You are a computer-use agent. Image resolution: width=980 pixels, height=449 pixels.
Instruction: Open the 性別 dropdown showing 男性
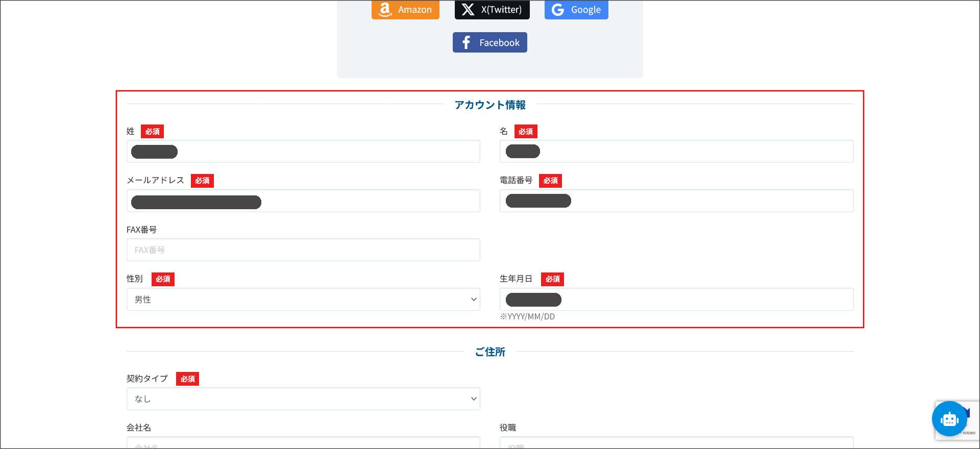click(303, 300)
